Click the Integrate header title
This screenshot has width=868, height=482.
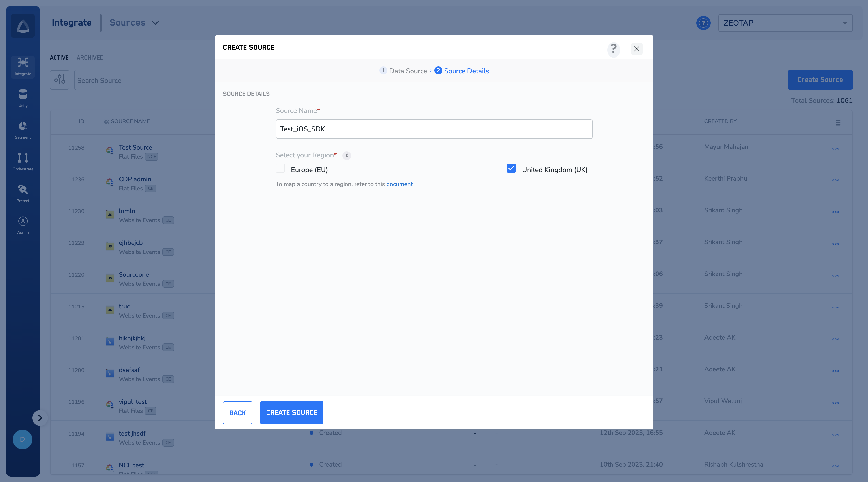(72, 22)
